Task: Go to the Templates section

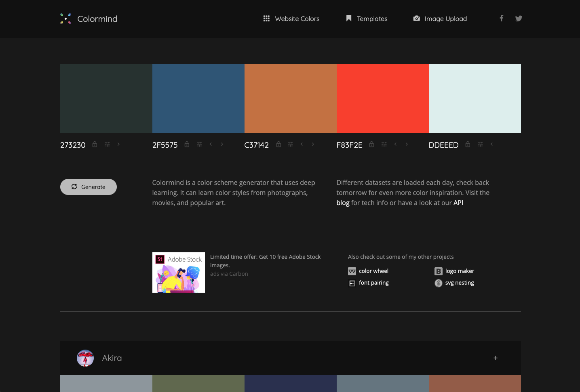Action: [x=372, y=19]
